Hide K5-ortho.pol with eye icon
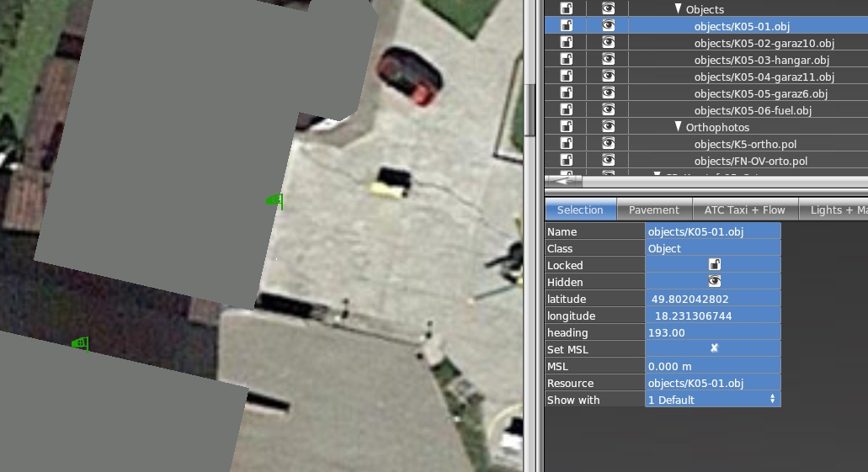 [609, 144]
